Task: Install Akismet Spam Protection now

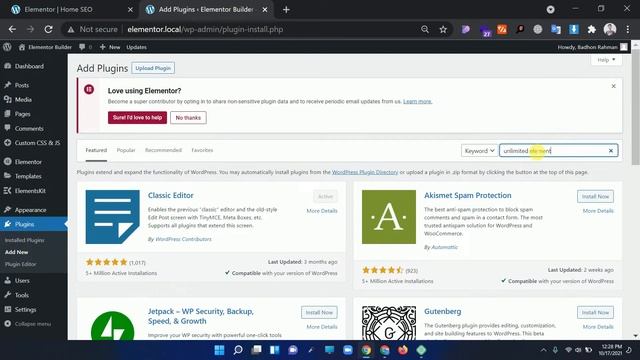Action: click(x=595, y=196)
